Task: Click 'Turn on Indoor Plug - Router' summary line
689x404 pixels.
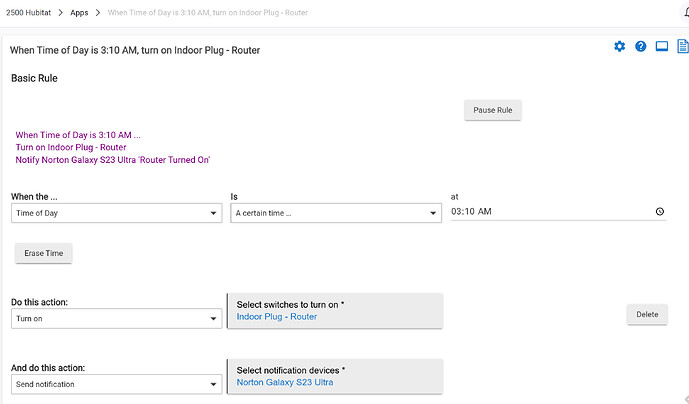Action: 71,147
